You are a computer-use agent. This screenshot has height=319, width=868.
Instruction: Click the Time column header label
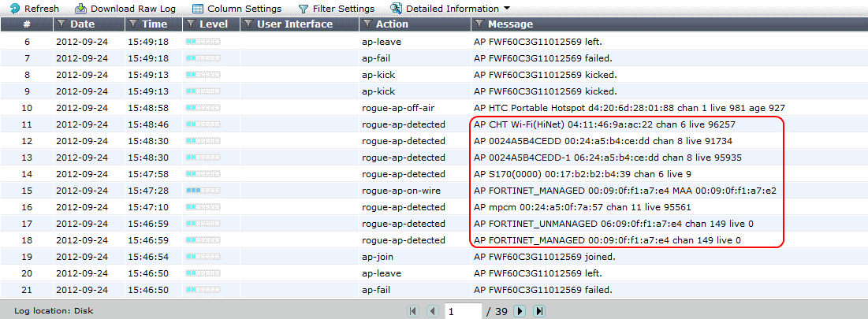(155, 24)
